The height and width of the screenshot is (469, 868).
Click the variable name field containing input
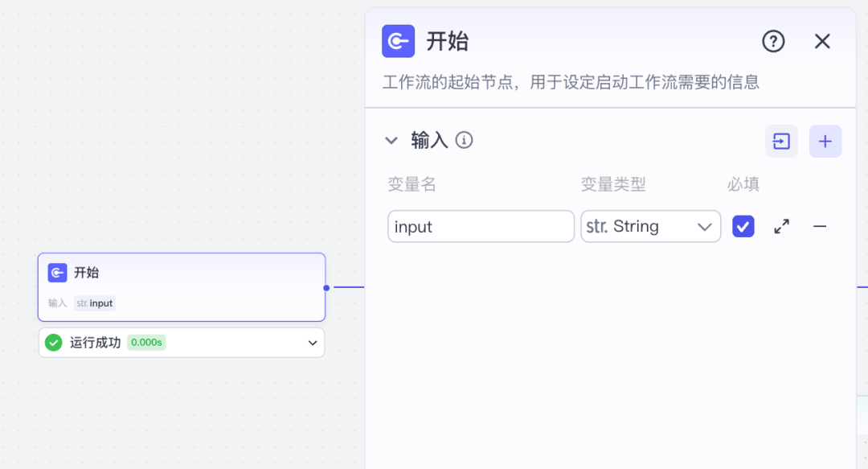481,227
